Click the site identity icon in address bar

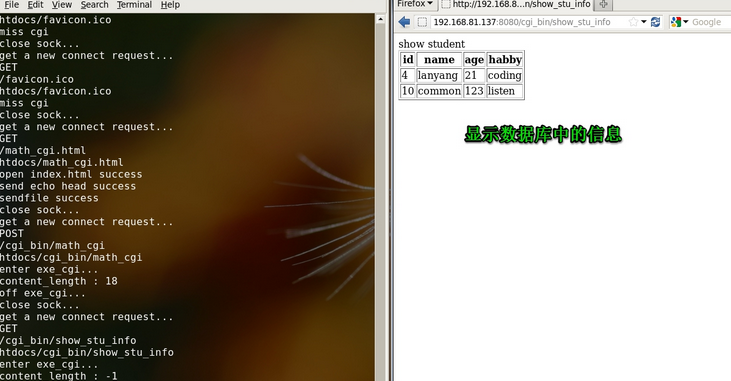click(422, 22)
